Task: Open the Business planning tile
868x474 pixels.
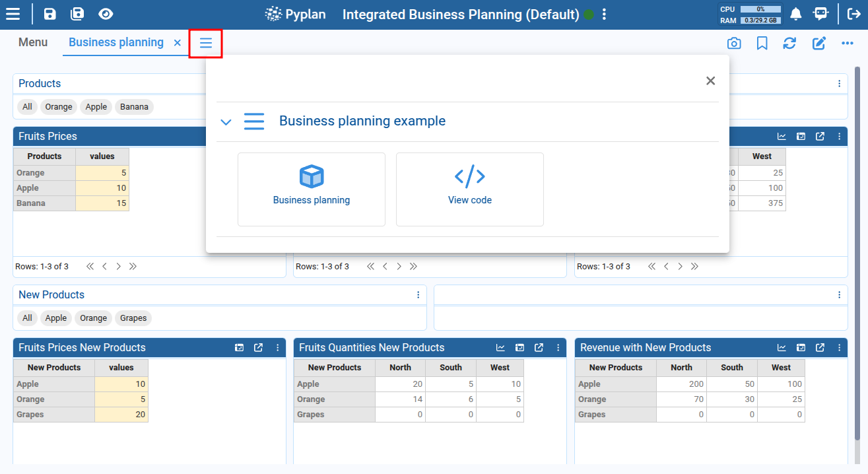Action: [x=312, y=189]
